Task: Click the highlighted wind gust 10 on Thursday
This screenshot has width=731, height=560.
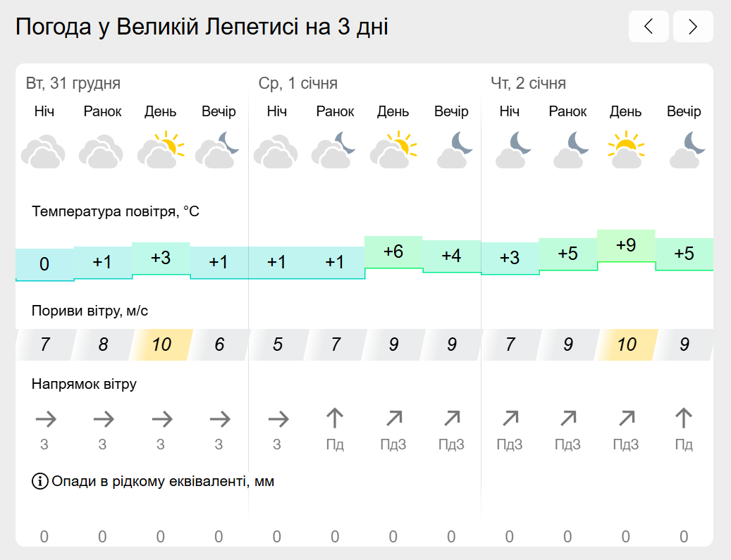Action: click(626, 344)
